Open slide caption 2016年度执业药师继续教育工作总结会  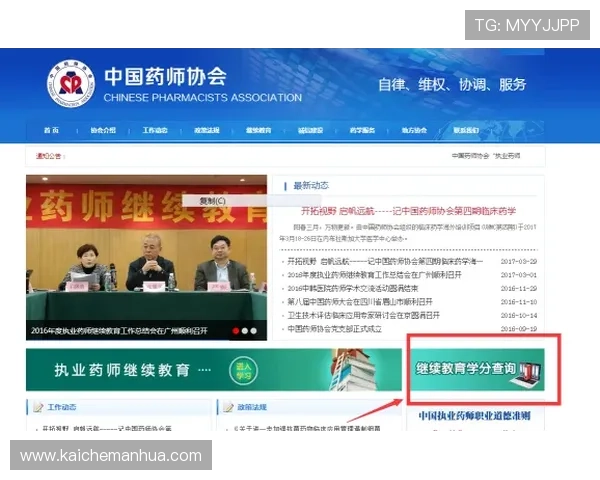click(119, 331)
